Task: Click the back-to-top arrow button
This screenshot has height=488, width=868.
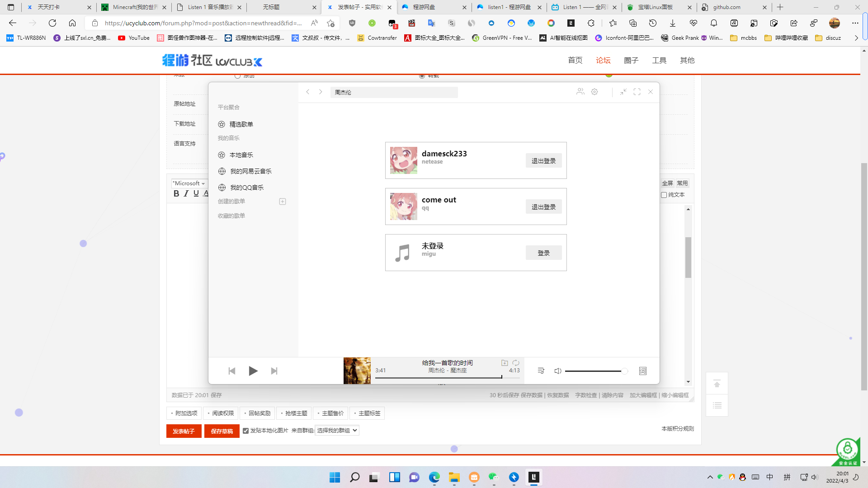Action: point(717,383)
